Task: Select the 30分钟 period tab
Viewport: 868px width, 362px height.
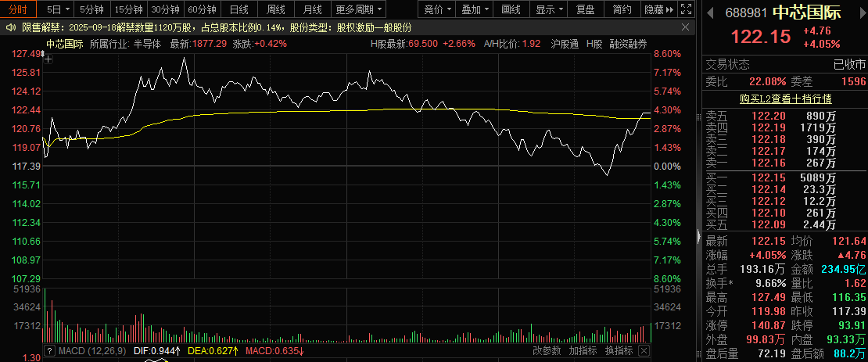Action: [x=165, y=9]
